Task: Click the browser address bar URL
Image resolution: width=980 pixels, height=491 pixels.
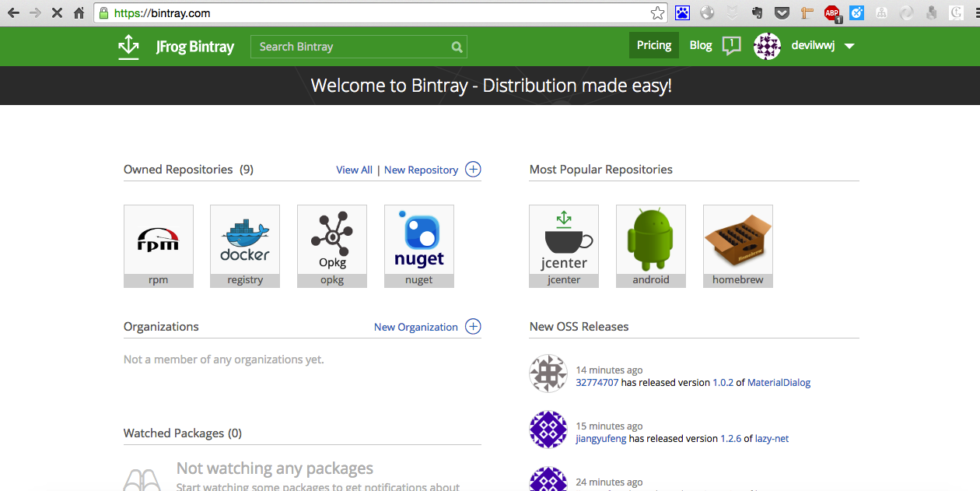Action: [162, 12]
